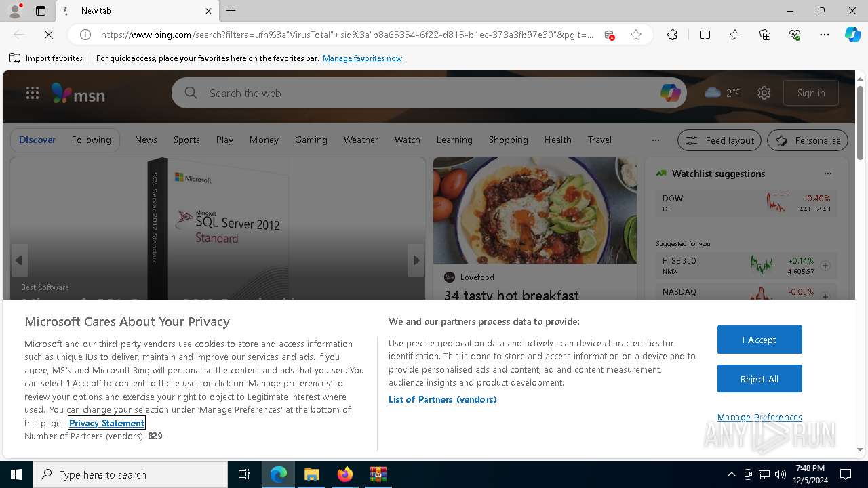Open File Explorer from taskbar
This screenshot has height=488, width=868.
[x=312, y=474]
